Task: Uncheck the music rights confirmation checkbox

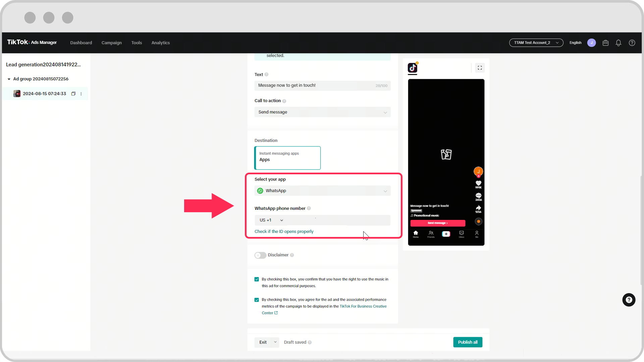Action: pyautogui.click(x=257, y=279)
